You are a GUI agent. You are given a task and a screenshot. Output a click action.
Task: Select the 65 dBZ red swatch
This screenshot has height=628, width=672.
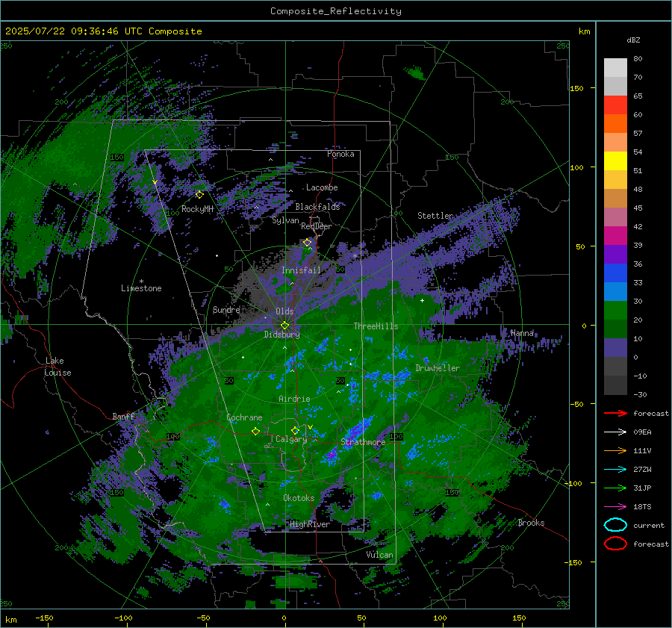point(615,105)
